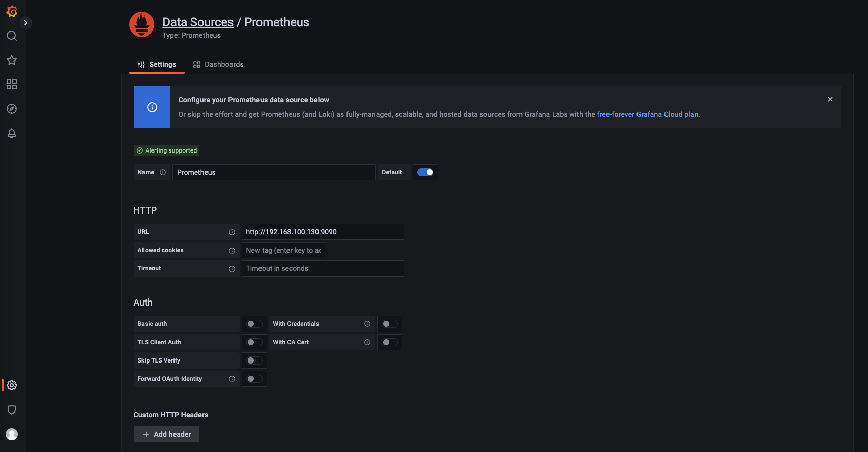Open the Alerting bell icon
Screen dimensions: 868x452
12,133
